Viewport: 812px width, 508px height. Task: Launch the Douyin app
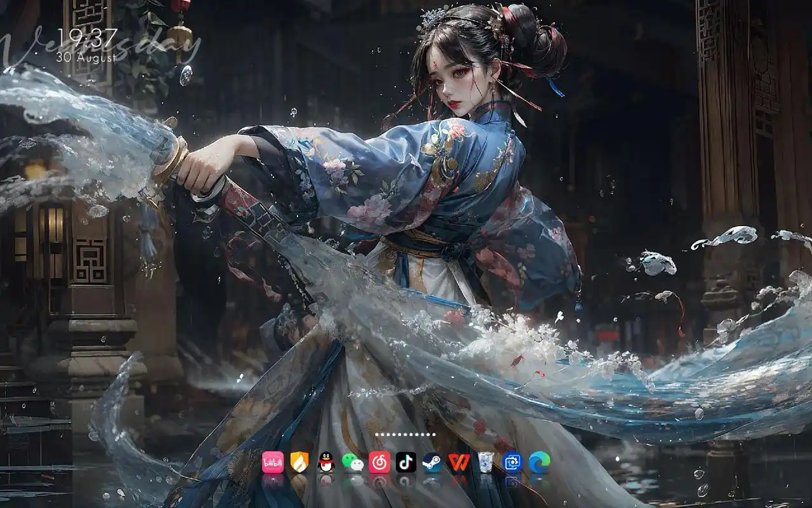[407, 463]
